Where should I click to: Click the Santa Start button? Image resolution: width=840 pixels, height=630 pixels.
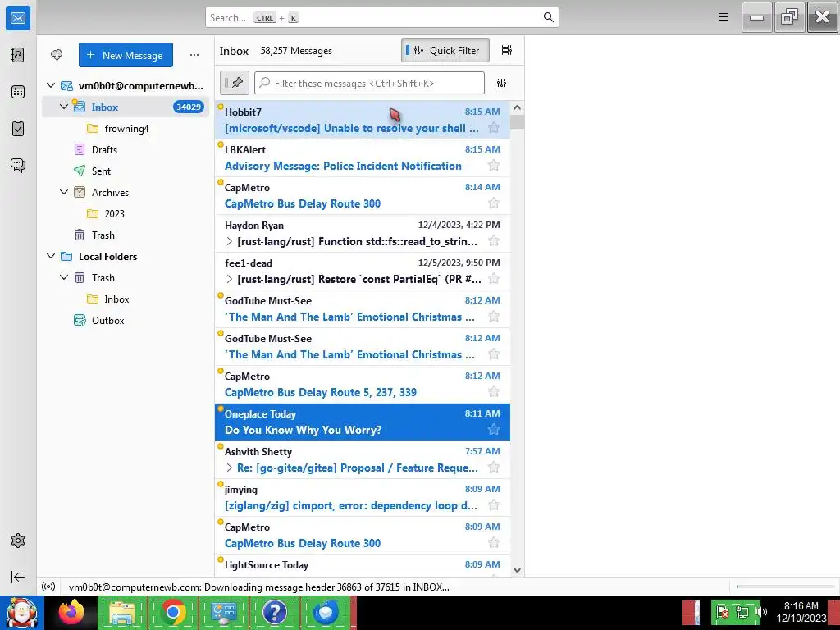click(22, 612)
